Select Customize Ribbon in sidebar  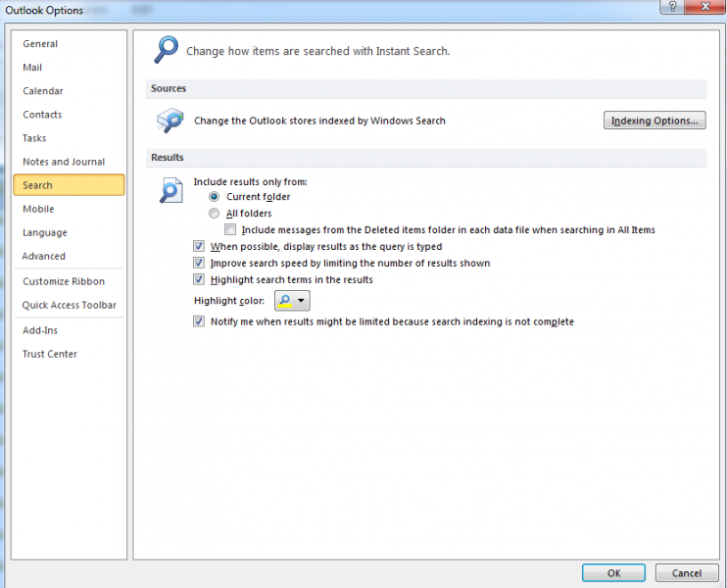(x=64, y=281)
